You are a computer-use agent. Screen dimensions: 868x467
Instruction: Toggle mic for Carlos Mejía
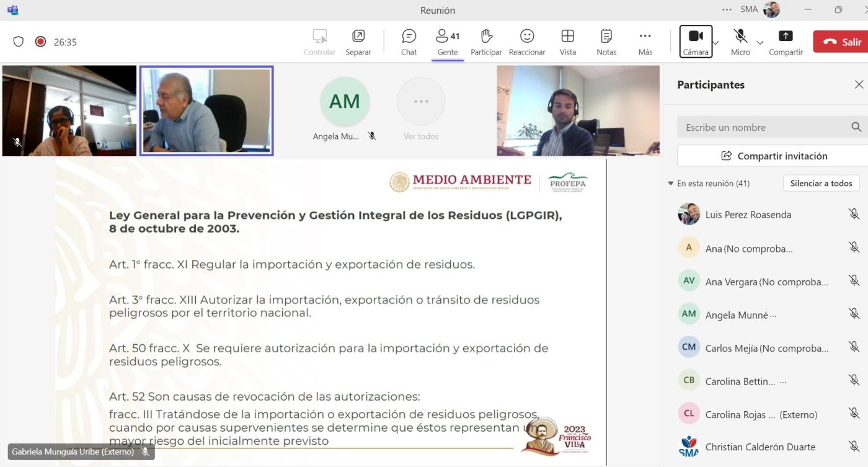[x=854, y=347]
